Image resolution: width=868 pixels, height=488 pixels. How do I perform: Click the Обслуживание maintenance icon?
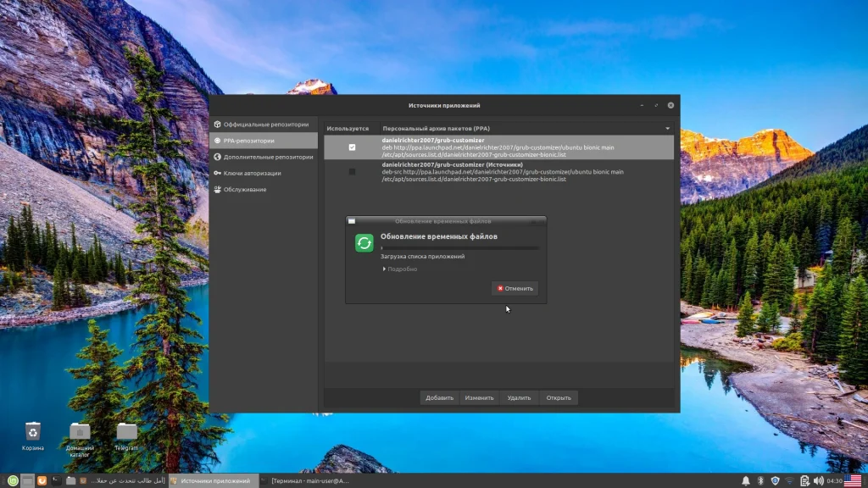point(218,189)
